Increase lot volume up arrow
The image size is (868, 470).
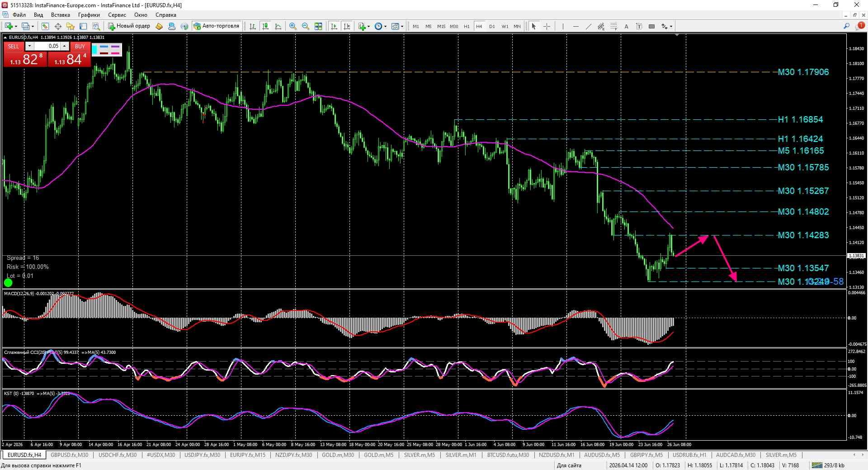pyautogui.click(x=65, y=46)
